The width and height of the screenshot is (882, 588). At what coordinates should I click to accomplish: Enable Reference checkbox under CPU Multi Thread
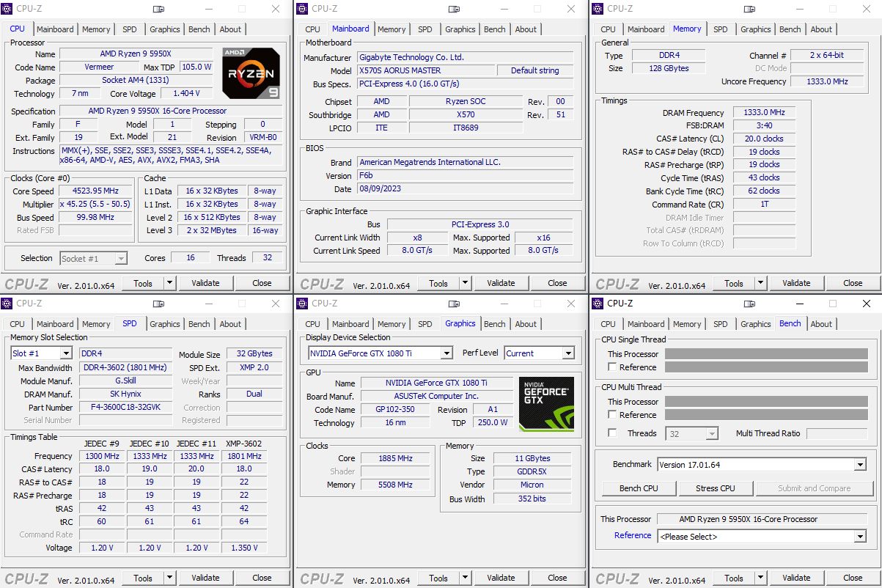click(x=612, y=415)
